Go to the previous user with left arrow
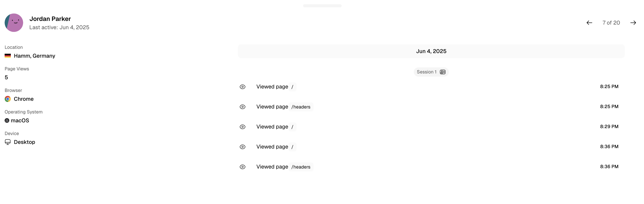This screenshot has height=204, width=644. 589,23
